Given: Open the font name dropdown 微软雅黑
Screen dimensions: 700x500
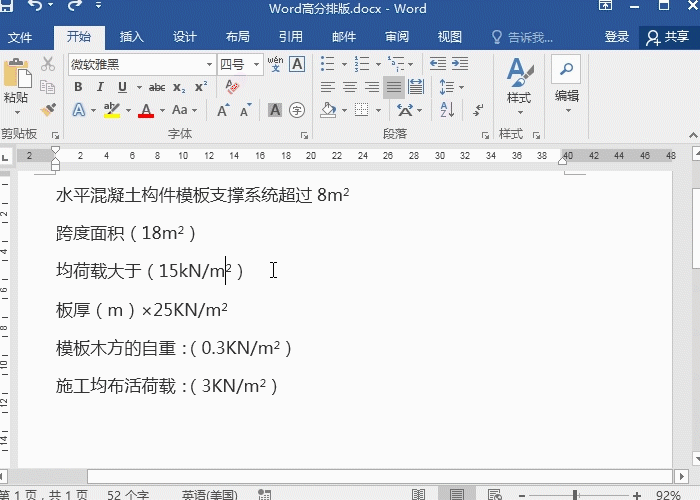Looking at the screenshot, I should click(208, 64).
